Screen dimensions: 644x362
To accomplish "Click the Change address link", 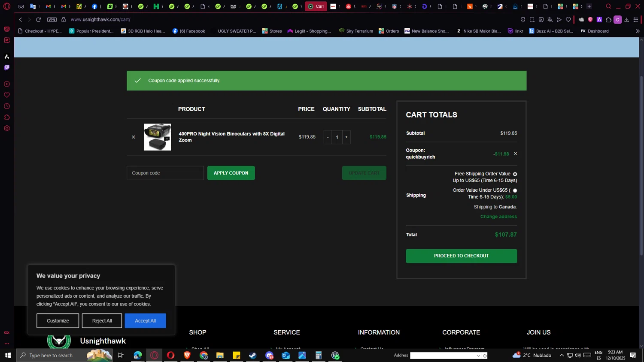I will pyautogui.click(x=498, y=217).
